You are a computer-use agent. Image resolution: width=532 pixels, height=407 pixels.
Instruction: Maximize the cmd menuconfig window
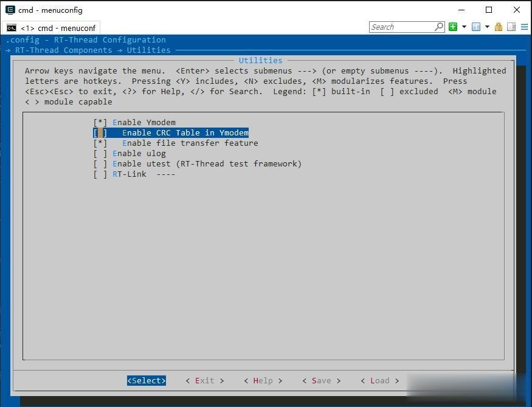tap(489, 10)
